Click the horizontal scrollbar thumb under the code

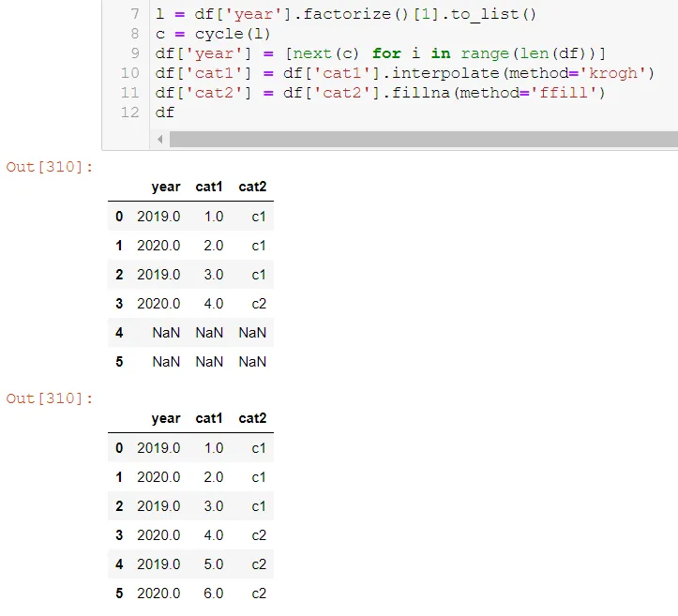(x=424, y=139)
